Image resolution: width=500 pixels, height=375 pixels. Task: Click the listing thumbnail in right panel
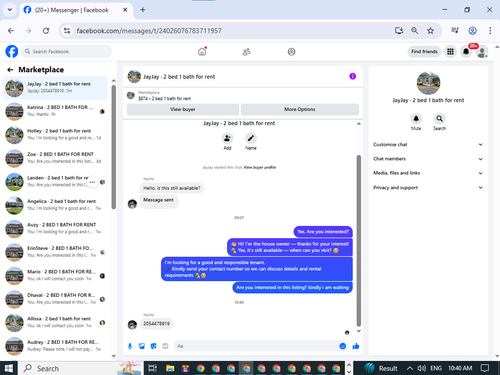click(x=428, y=83)
